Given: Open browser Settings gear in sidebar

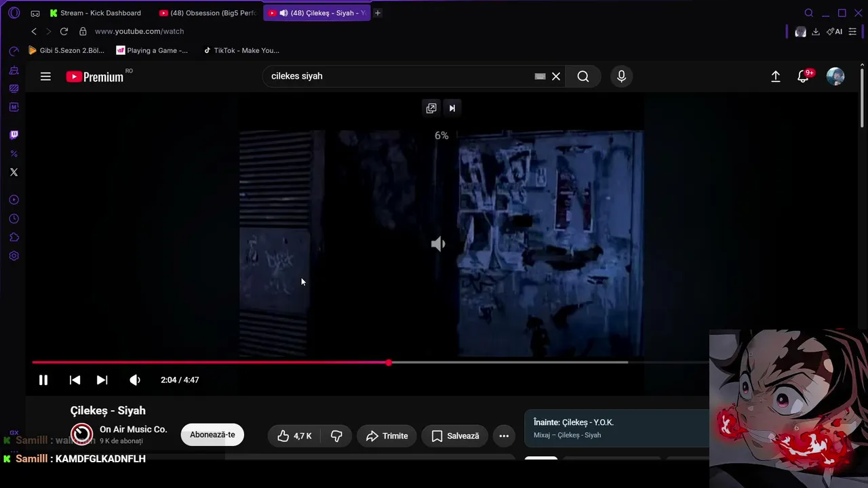Looking at the screenshot, I should [14, 256].
